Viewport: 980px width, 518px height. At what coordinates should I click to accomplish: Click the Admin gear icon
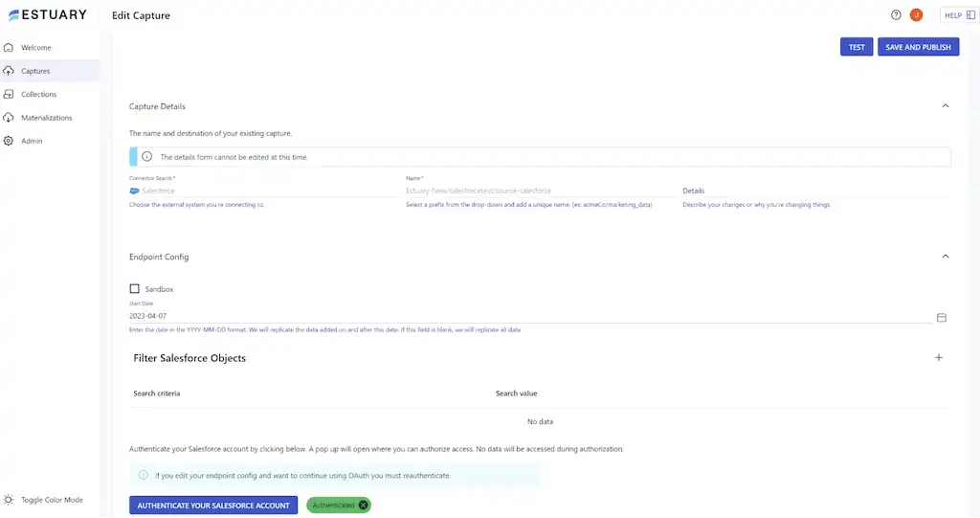pos(9,141)
